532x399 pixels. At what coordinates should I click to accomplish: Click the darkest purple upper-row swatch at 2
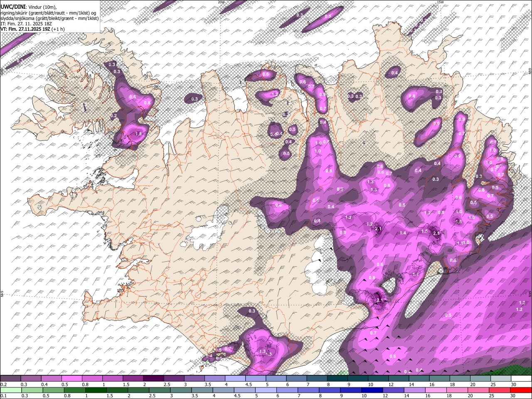click(x=153, y=379)
